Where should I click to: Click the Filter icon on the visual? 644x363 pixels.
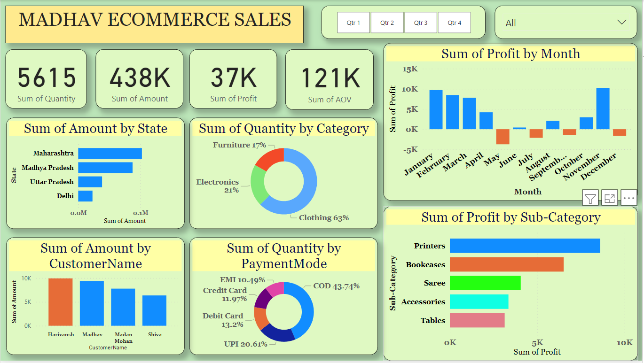tap(590, 198)
